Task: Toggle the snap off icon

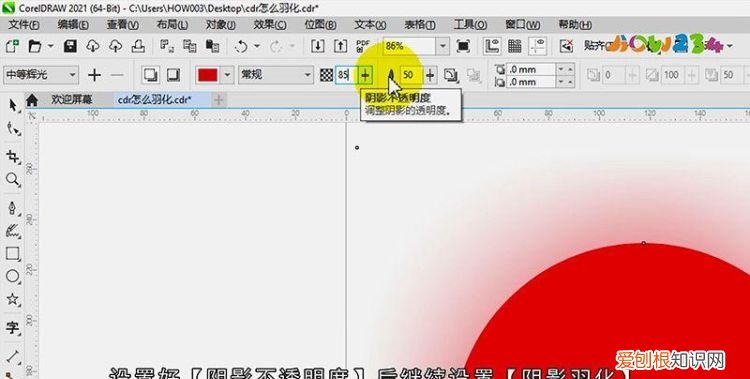Action: point(567,46)
